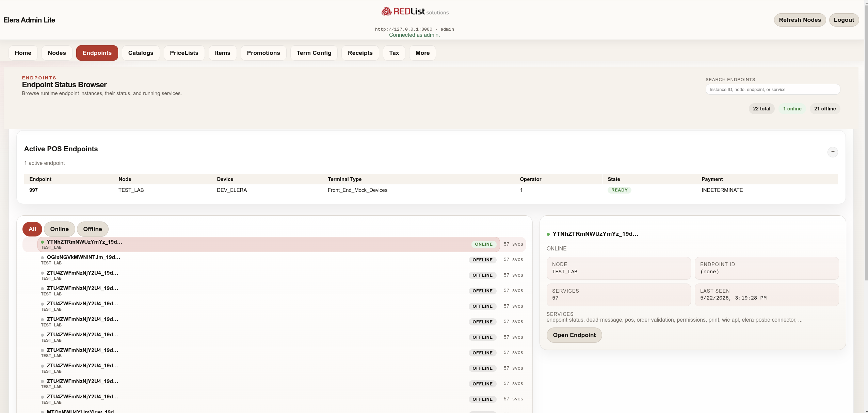This screenshot has height=413, width=868.
Task: Click the green status dot in the detail header
Action: 548,234
